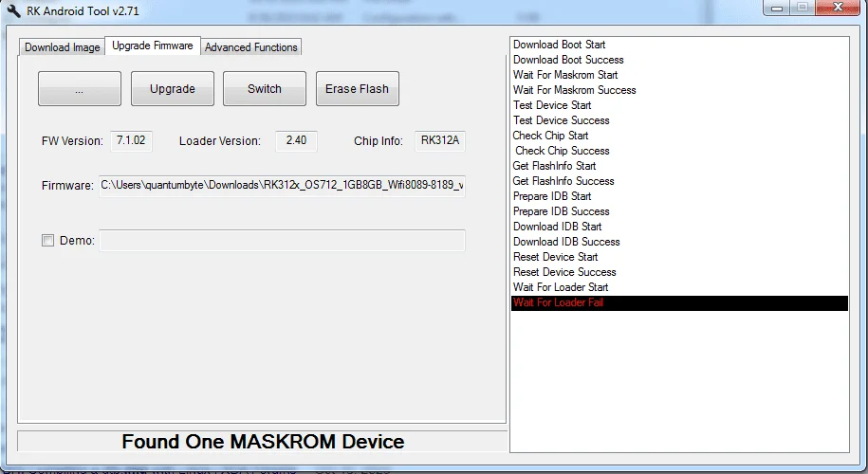Viewport: 868px width, 474px height.
Task: Select log row 'Test Device Success'
Action: click(680, 120)
